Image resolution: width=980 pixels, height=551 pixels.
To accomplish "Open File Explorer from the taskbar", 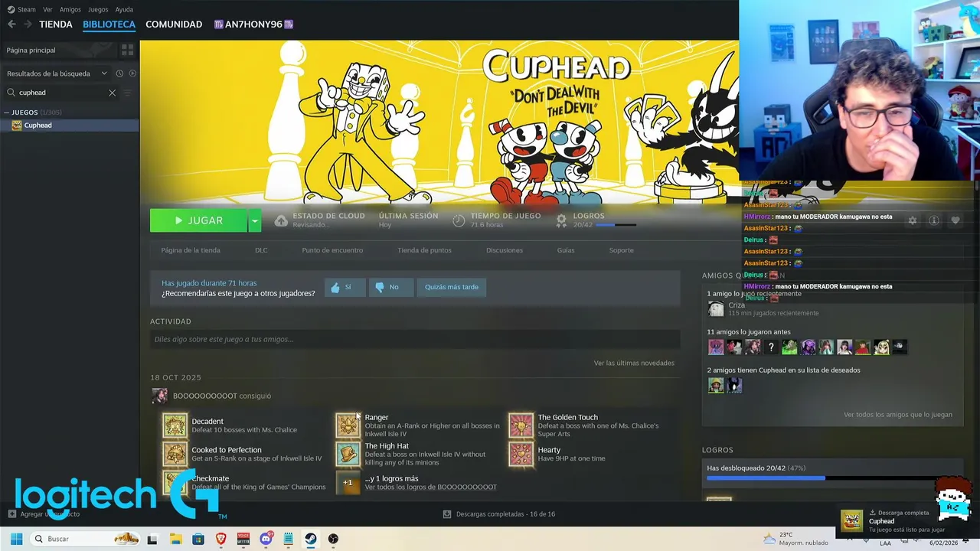I will point(175,539).
